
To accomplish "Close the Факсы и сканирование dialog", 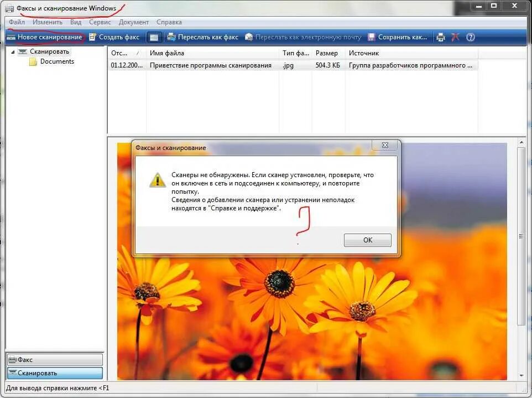I will tap(385, 145).
